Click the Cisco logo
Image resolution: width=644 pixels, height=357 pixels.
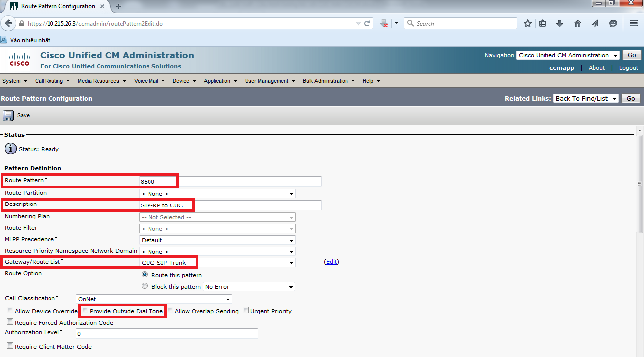pos(20,59)
